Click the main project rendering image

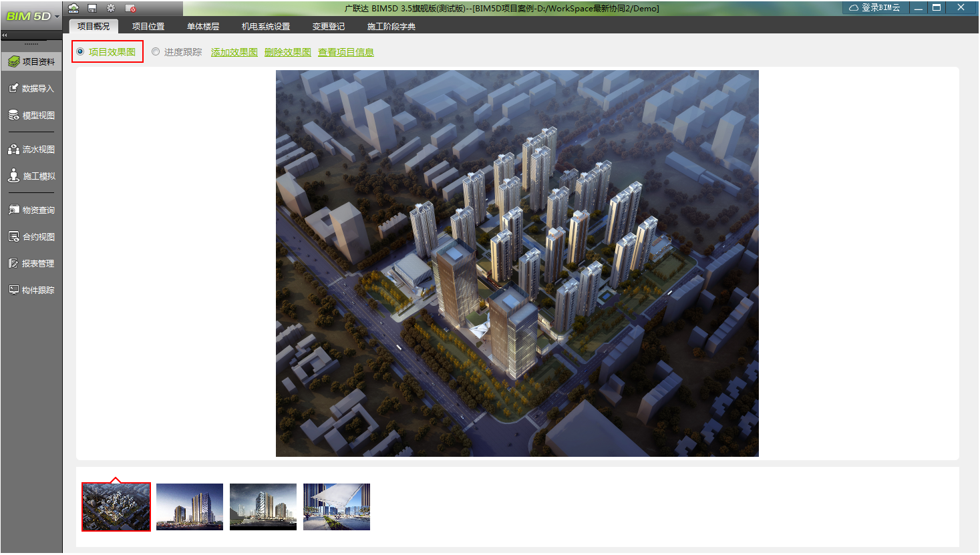tap(517, 263)
